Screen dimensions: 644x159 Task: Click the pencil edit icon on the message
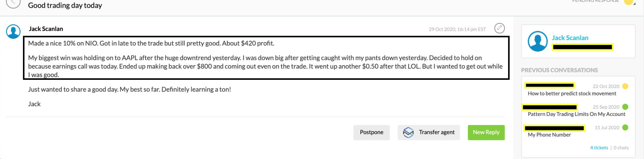coord(499,28)
